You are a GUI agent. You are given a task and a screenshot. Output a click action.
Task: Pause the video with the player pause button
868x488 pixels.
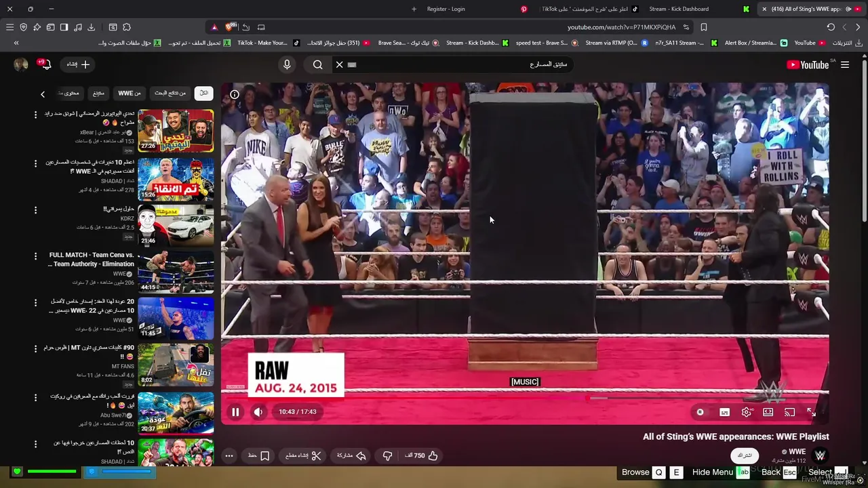coord(235,411)
